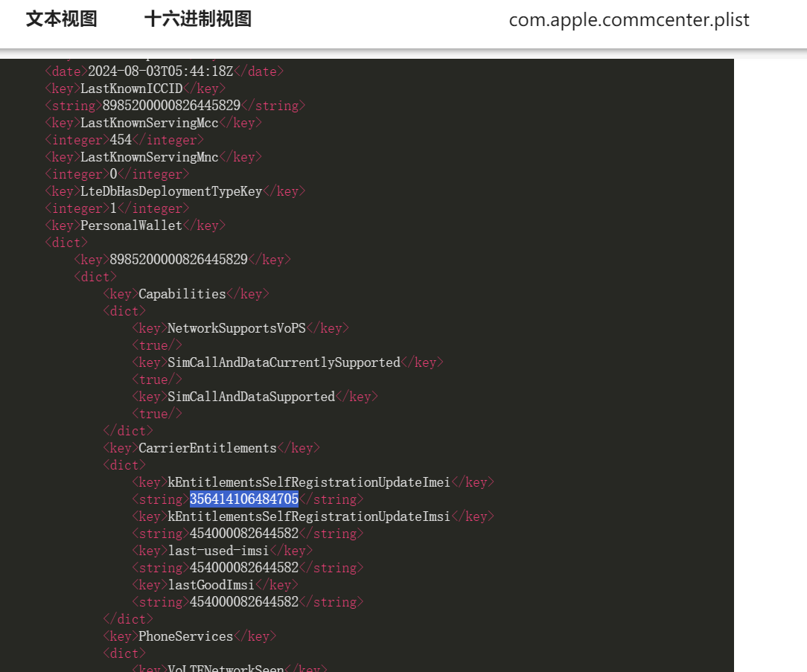807x672 pixels.
Task: Click the PersonalWallet key
Action: click(x=131, y=225)
